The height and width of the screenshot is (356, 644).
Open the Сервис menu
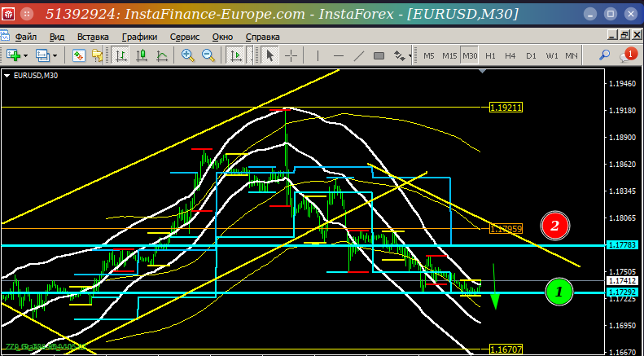pyautogui.click(x=185, y=37)
